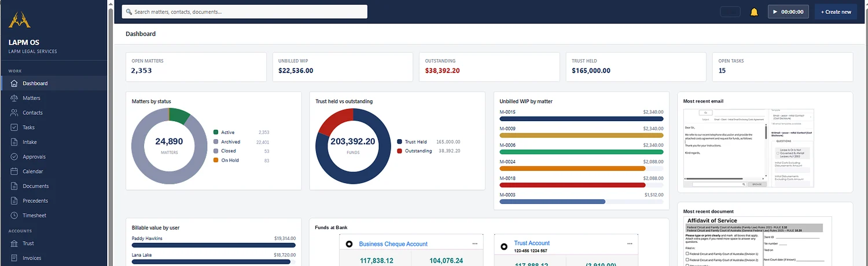Focus the search matters, contacts, documents field
This screenshot has height=266, width=868.
coord(244,12)
